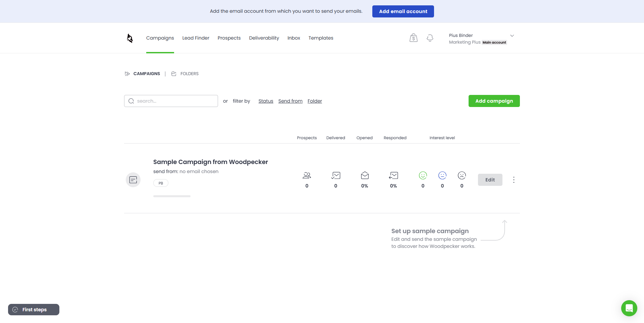Switch to the Folders view
Image resolution: width=644 pixels, height=323 pixels.
coord(189,74)
